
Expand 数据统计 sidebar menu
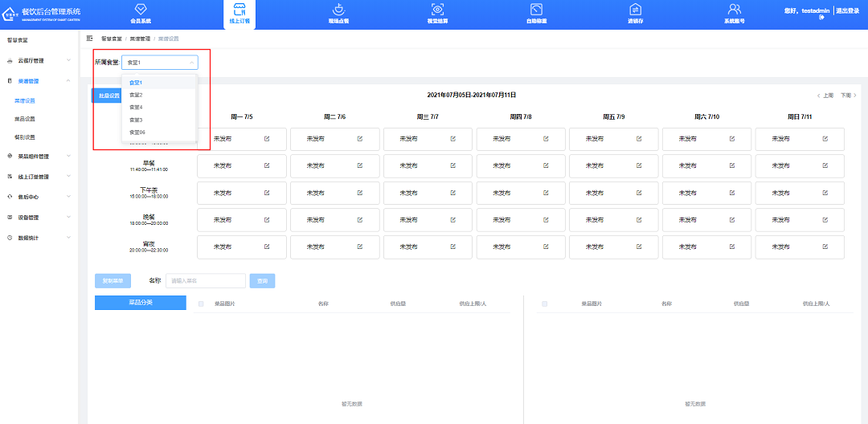39,238
